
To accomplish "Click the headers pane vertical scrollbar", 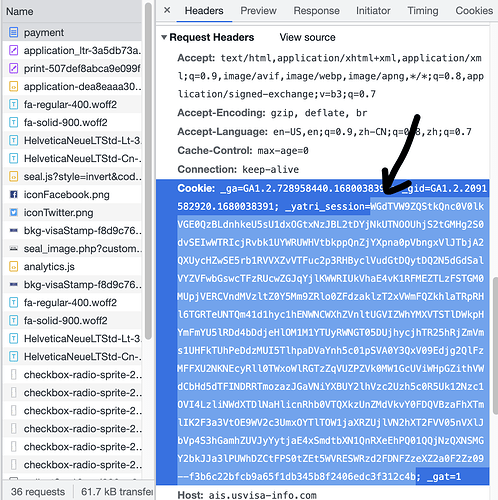I will [x=495, y=345].
